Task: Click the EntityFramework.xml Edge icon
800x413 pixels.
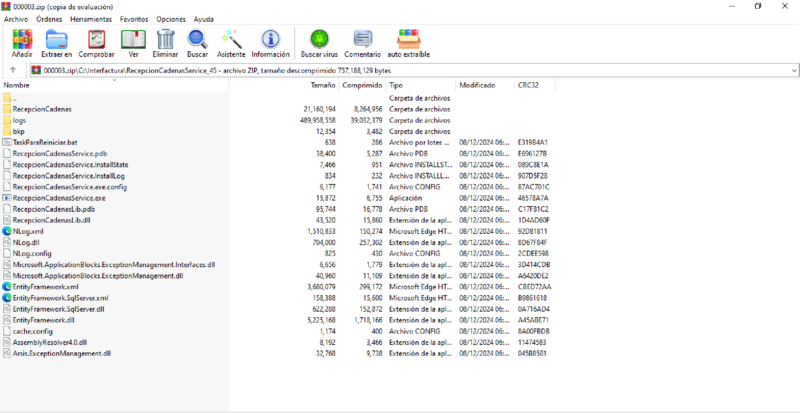Action: [x=7, y=287]
